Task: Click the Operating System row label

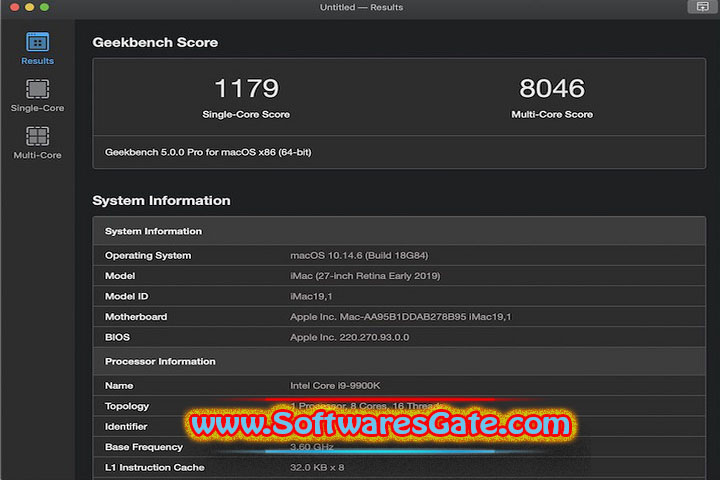Action: point(148,255)
